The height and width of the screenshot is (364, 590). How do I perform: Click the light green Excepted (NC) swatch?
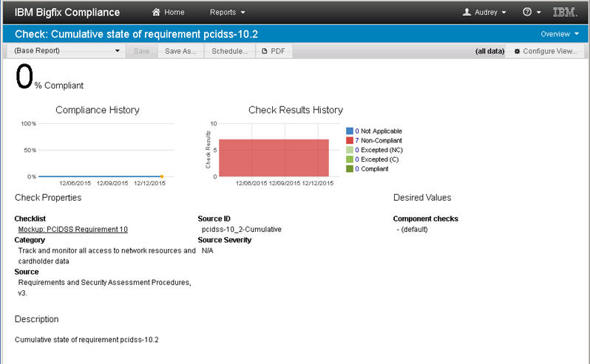click(x=350, y=150)
